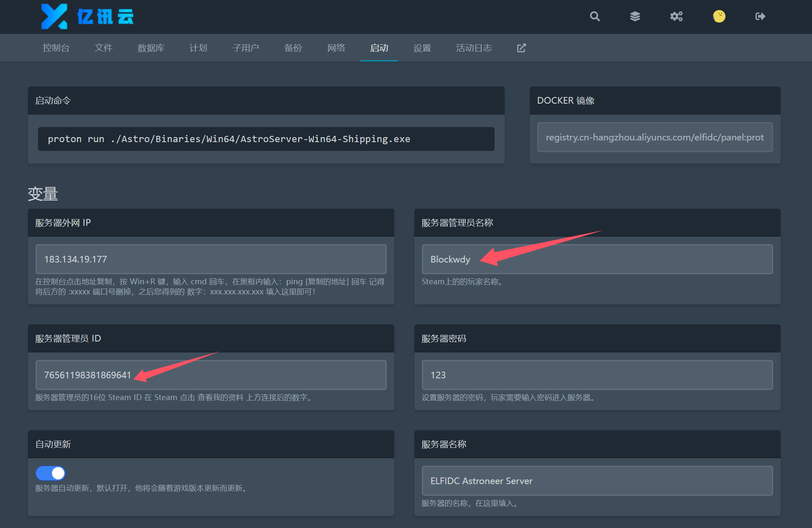
Task: Click the 亿讯云 logo
Action: pos(87,17)
